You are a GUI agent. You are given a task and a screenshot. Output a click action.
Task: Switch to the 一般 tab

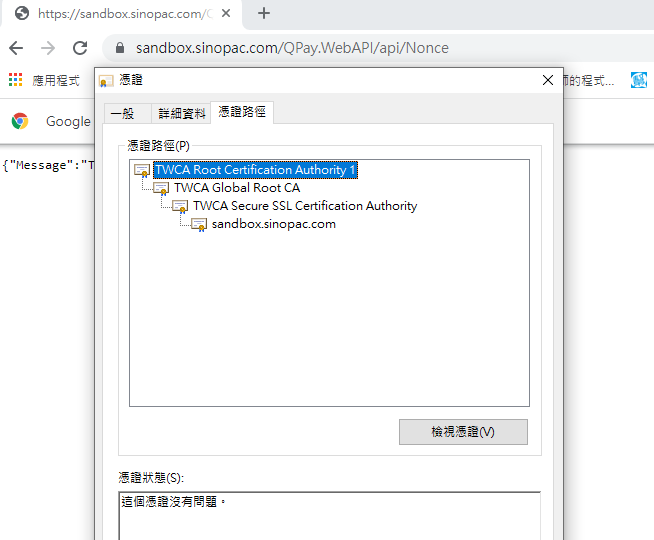[x=128, y=113]
